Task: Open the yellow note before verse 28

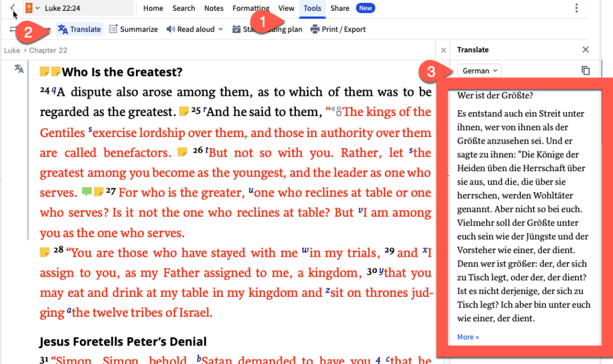Action: click(44, 251)
